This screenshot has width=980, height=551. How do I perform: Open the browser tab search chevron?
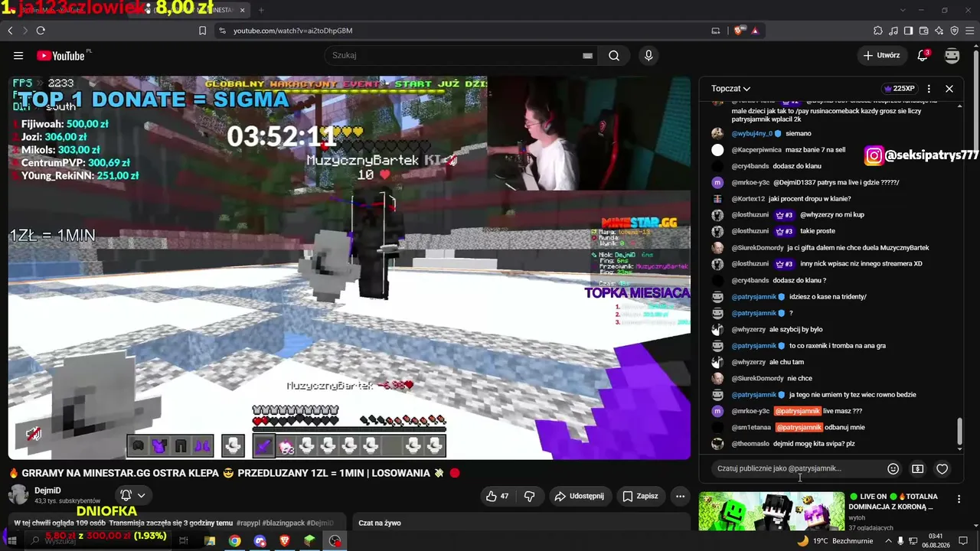pyautogui.click(x=902, y=10)
